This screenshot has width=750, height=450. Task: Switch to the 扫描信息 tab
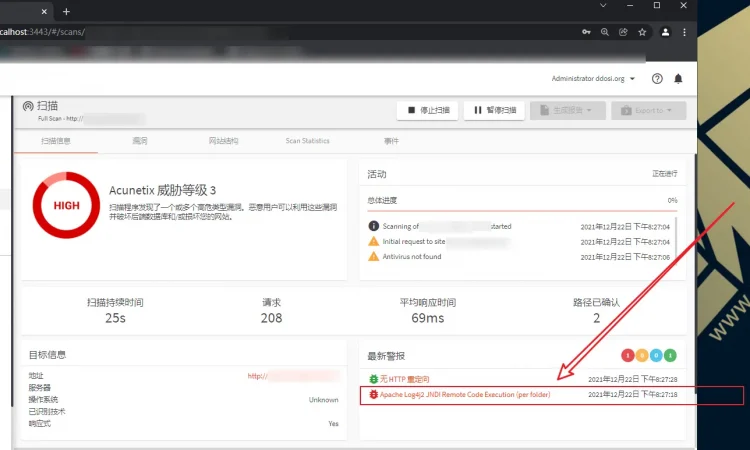click(x=56, y=141)
